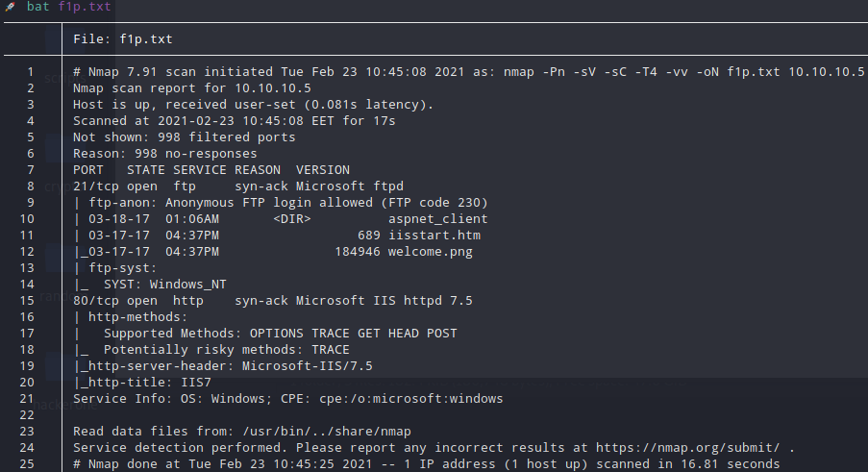Click the iisstart.htm file name
Viewport: 868px width, 472px height.
click(434, 236)
